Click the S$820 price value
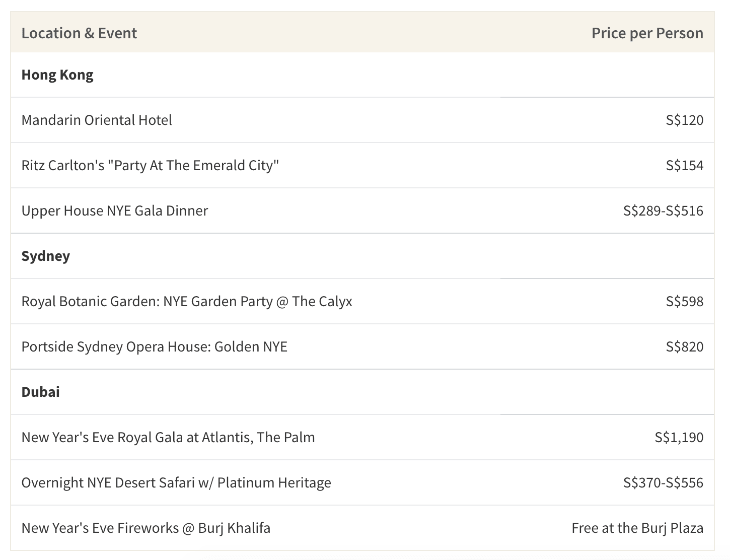Screen dimensions: 730x560 click(x=684, y=347)
